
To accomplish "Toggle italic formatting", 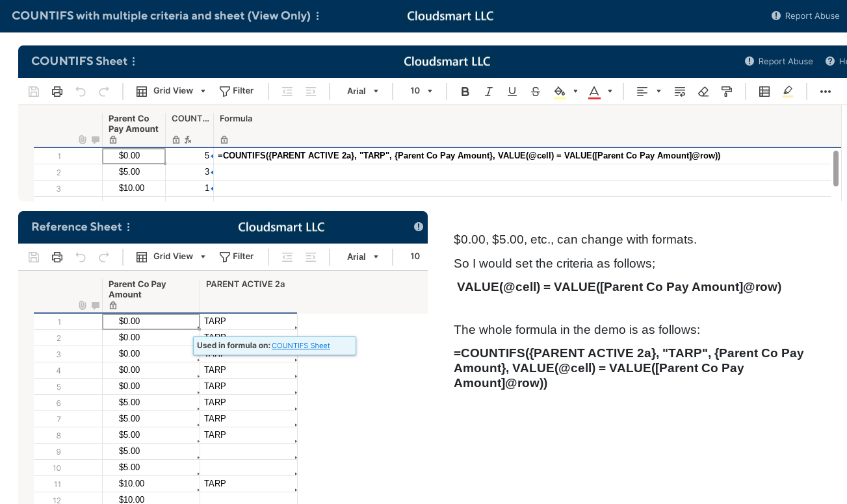I will (x=488, y=91).
